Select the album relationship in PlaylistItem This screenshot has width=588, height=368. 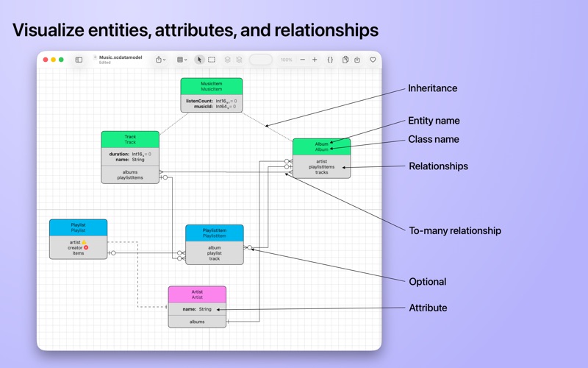pyautogui.click(x=215, y=248)
